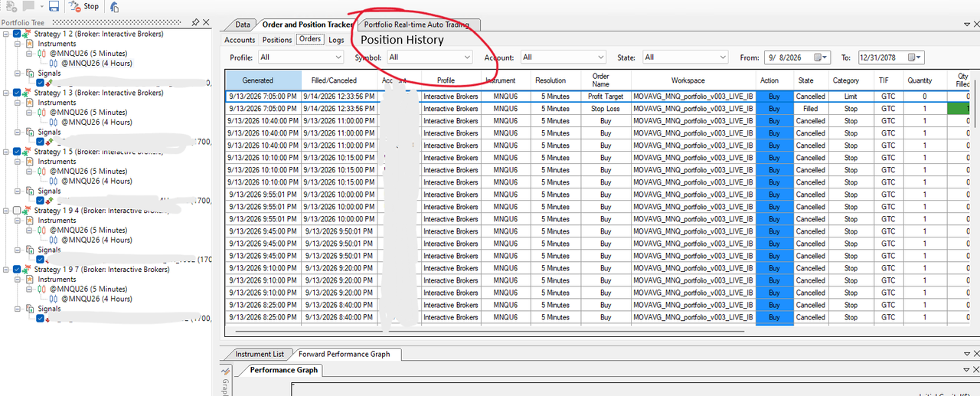Pin the Portfolio Tree panel with pushpin icon
Screen dimensions: 980x396
coord(196,23)
